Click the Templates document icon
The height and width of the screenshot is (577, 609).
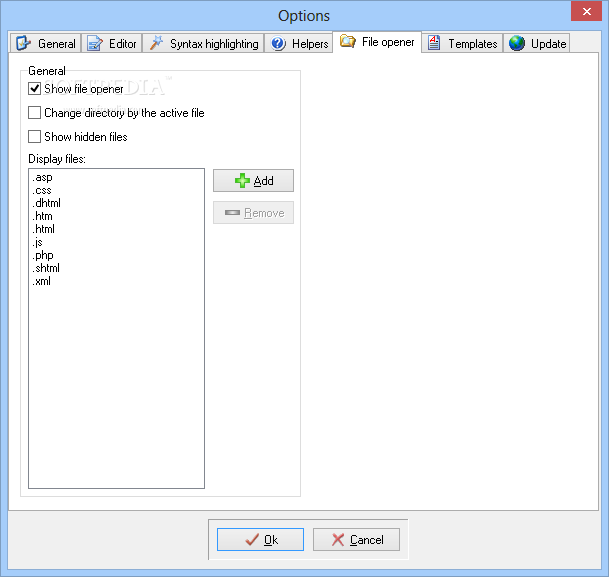pos(434,42)
